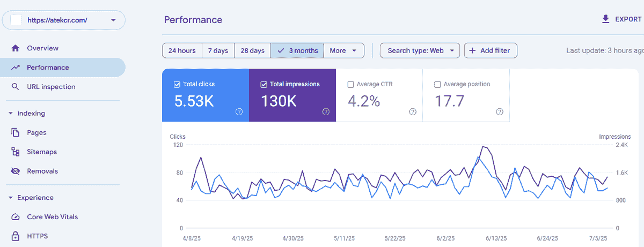Click the 4/8/25 date on chart axis
644x247 pixels.
[x=192, y=238]
